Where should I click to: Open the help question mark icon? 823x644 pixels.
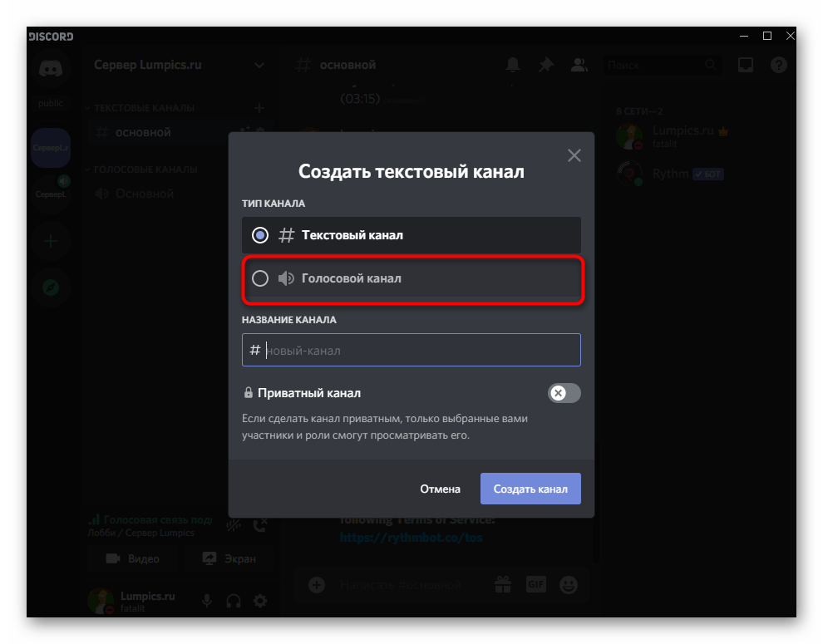pos(778,65)
